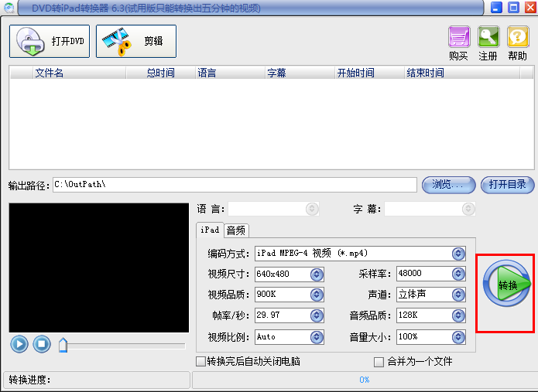Enable 转换完后自动关闭电脑 checkbox
The image size is (538, 392).
click(200, 362)
